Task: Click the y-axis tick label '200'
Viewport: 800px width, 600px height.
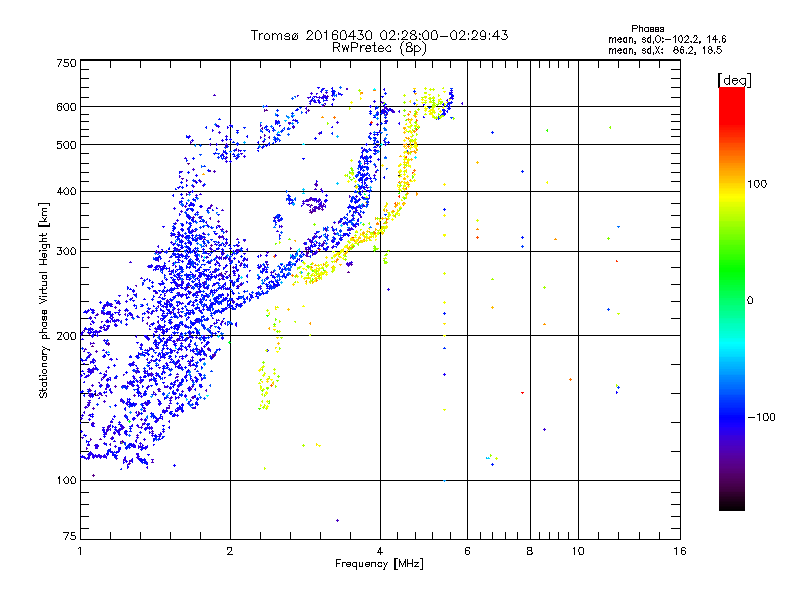Action: coord(67,336)
